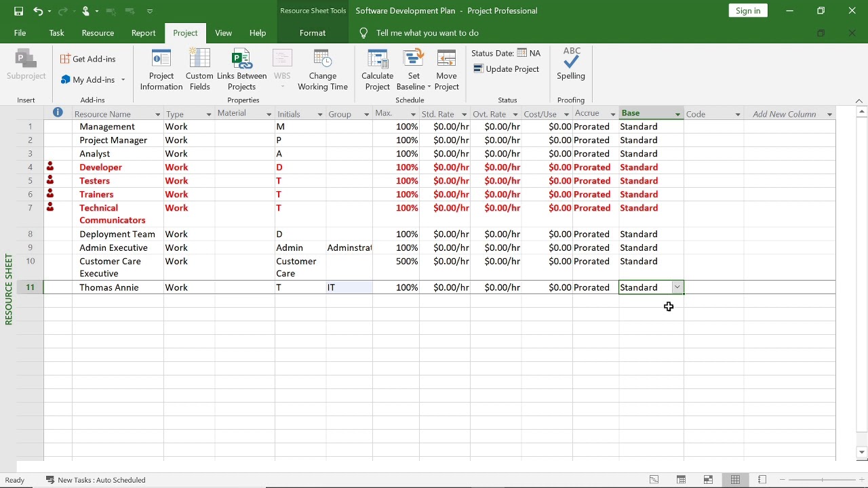This screenshot has height=488, width=868.
Task: Run the Spelling check
Action: pyautogui.click(x=571, y=64)
